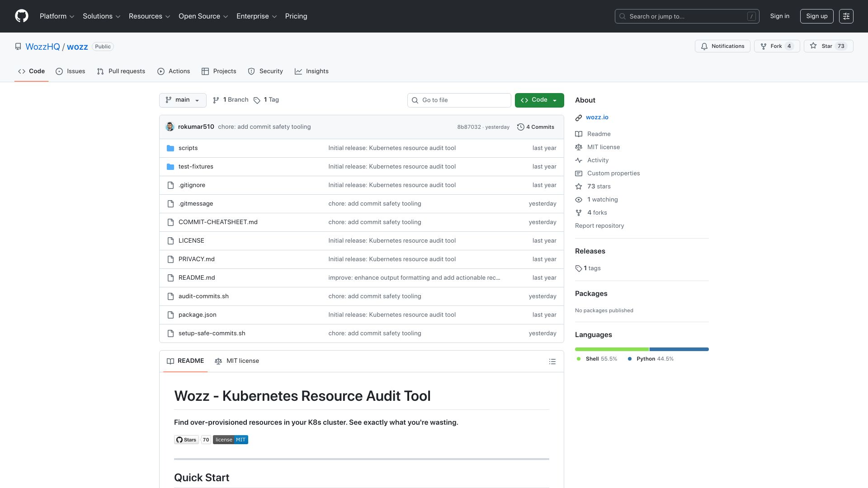Click the Notifications bell button
The image size is (868, 488).
pyautogui.click(x=722, y=46)
